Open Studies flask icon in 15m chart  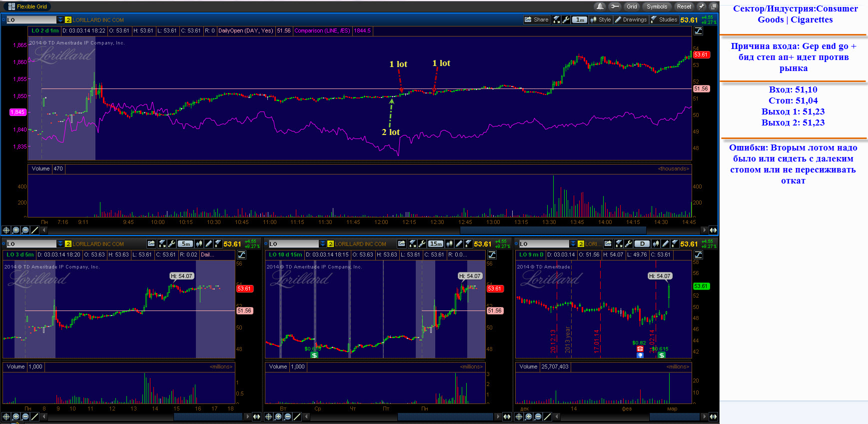click(x=468, y=243)
